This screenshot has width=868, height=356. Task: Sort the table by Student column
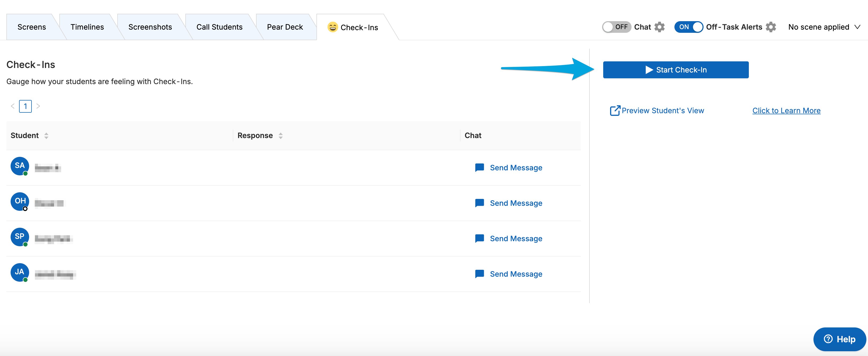pyautogui.click(x=46, y=136)
